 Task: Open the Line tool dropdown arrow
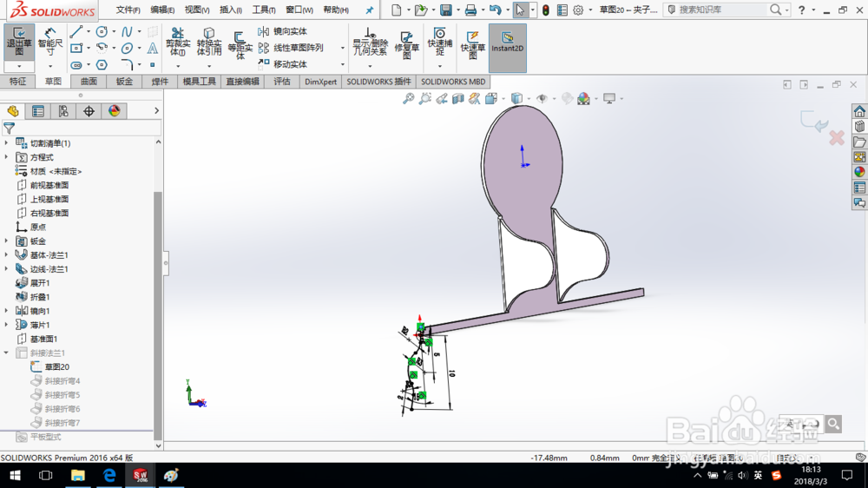[x=89, y=31]
